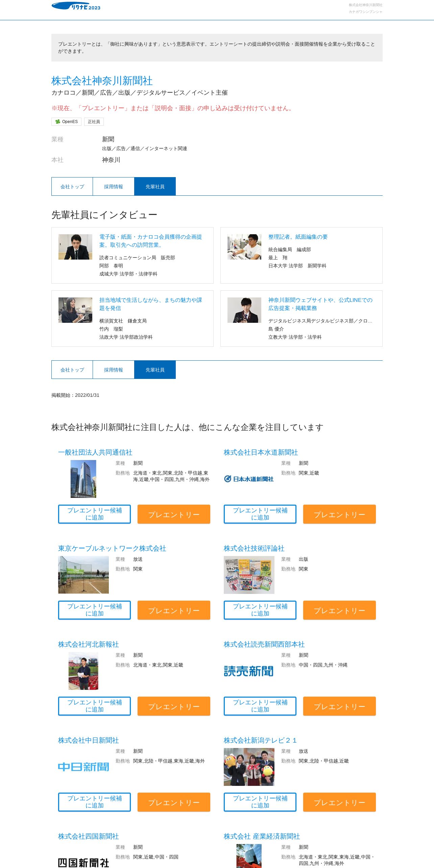Screen dimensions: 434x868
Task: Click the 東京ケーブルネットワーク baseball field thumbnail
Action: point(83,575)
